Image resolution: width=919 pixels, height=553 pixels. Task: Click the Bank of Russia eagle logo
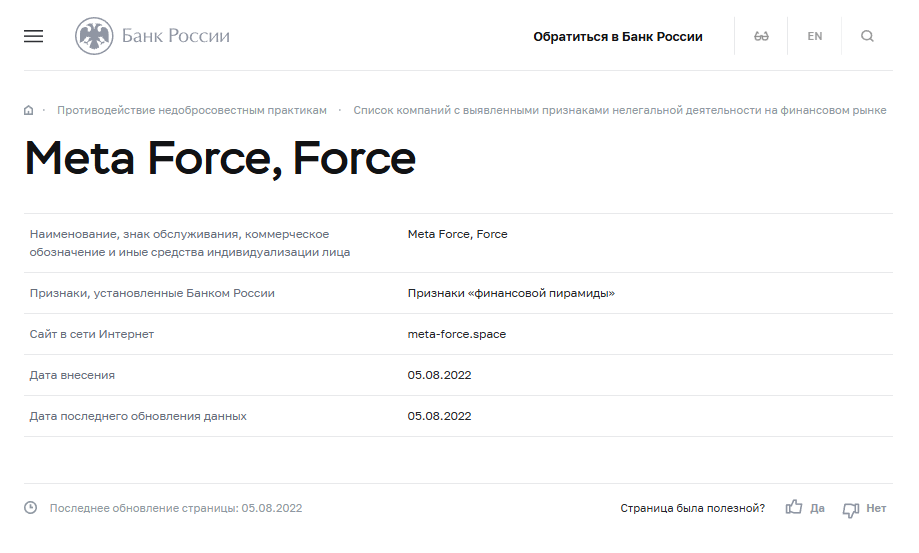94,36
